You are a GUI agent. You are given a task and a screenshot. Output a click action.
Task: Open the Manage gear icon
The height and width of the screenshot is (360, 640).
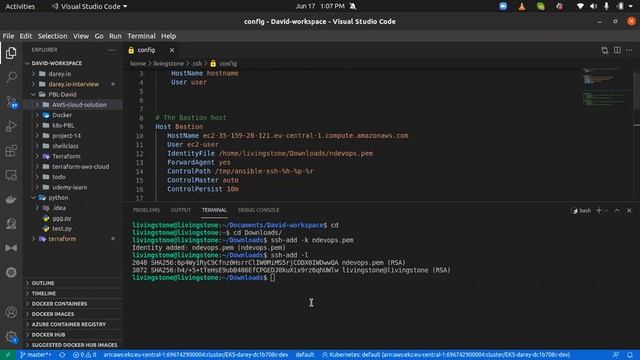point(11,337)
